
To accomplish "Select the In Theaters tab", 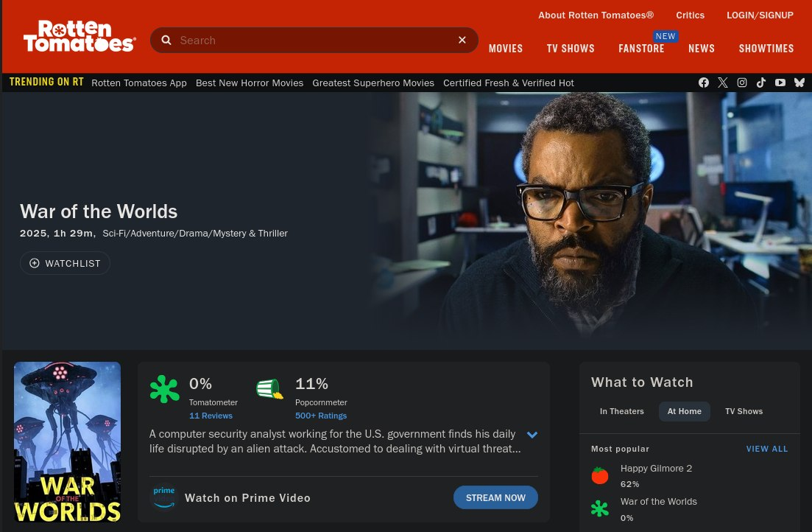I will coord(621,411).
